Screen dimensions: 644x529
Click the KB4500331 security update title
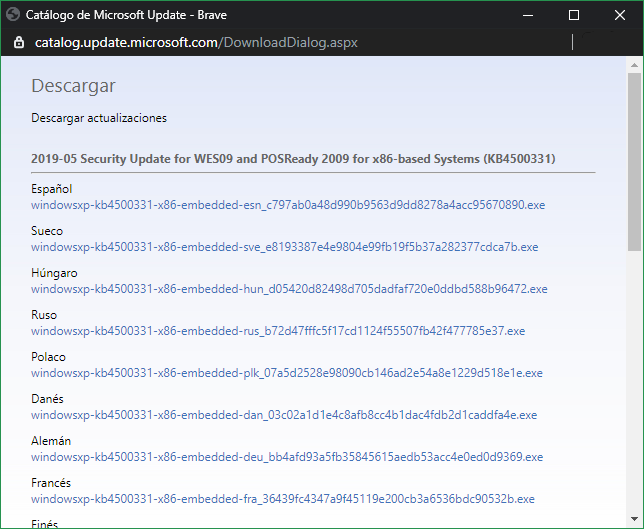(293, 159)
